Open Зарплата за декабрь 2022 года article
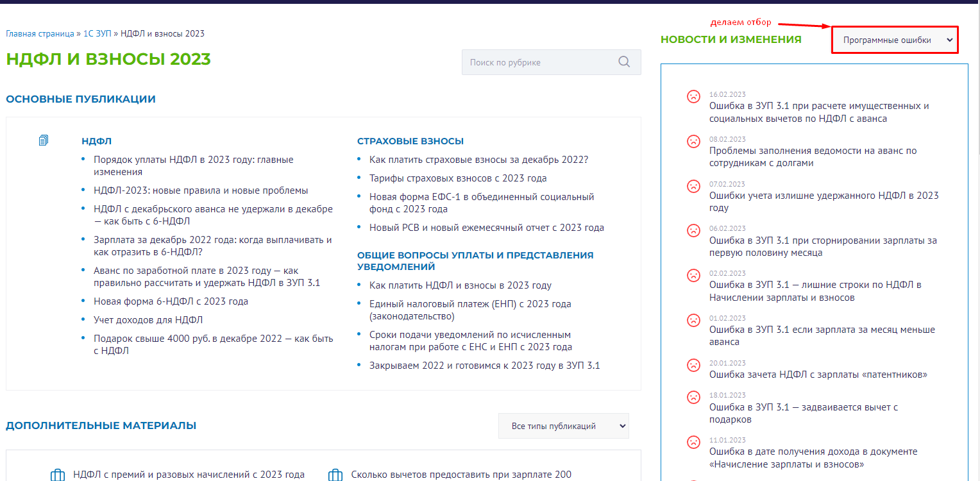The height and width of the screenshot is (481, 980). click(213, 246)
